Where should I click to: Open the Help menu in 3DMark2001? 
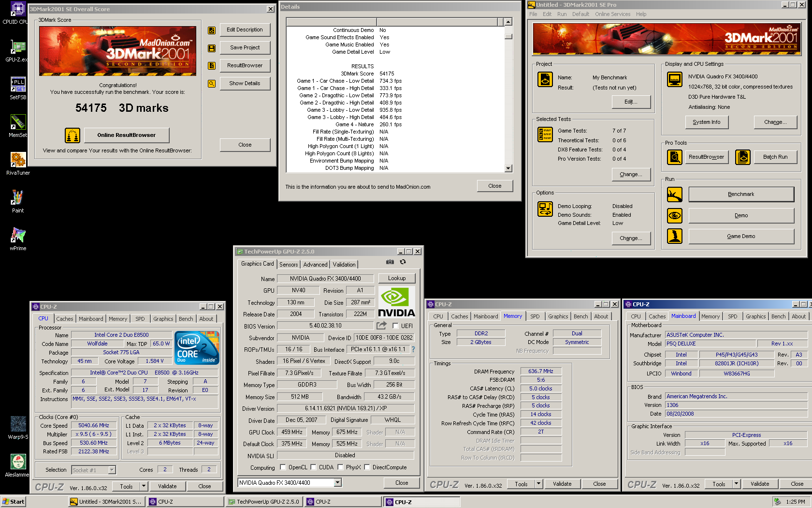(641, 15)
